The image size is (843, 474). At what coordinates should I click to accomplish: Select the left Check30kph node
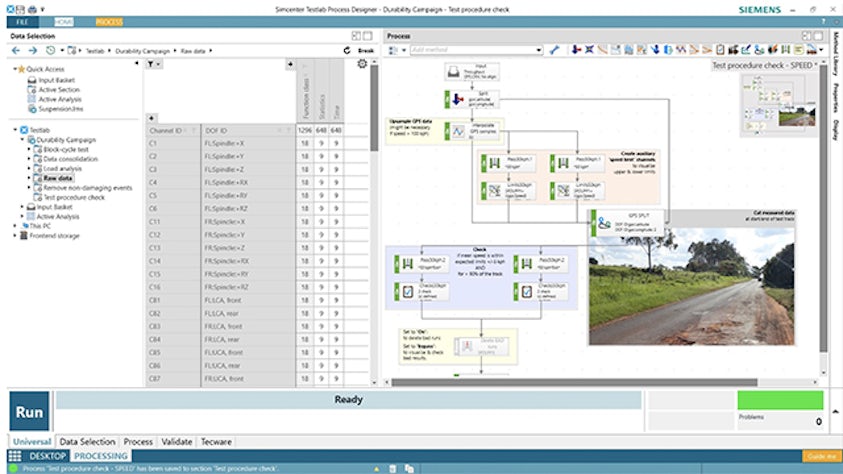click(423, 291)
